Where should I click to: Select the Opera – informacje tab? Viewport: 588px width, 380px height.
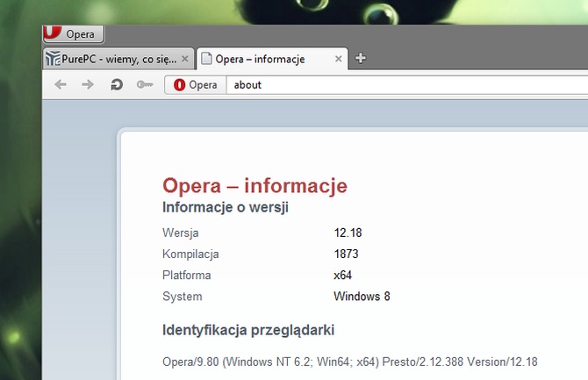[272, 59]
